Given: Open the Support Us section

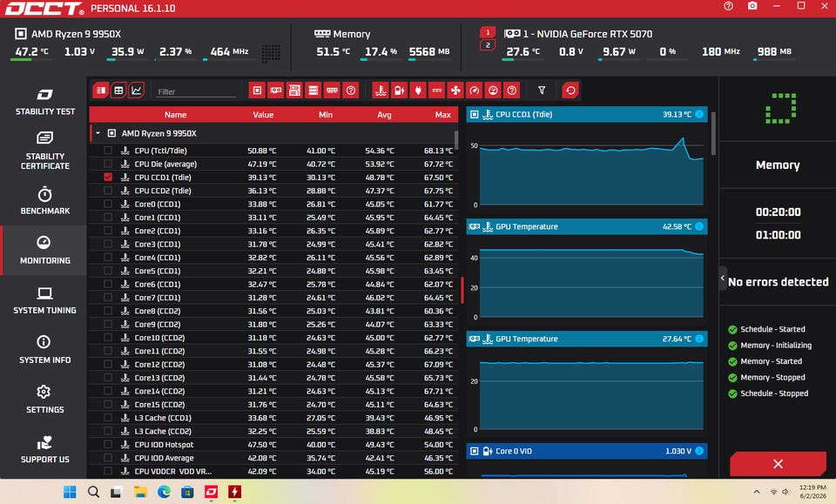Looking at the screenshot, I should click(x=44, y=450).
